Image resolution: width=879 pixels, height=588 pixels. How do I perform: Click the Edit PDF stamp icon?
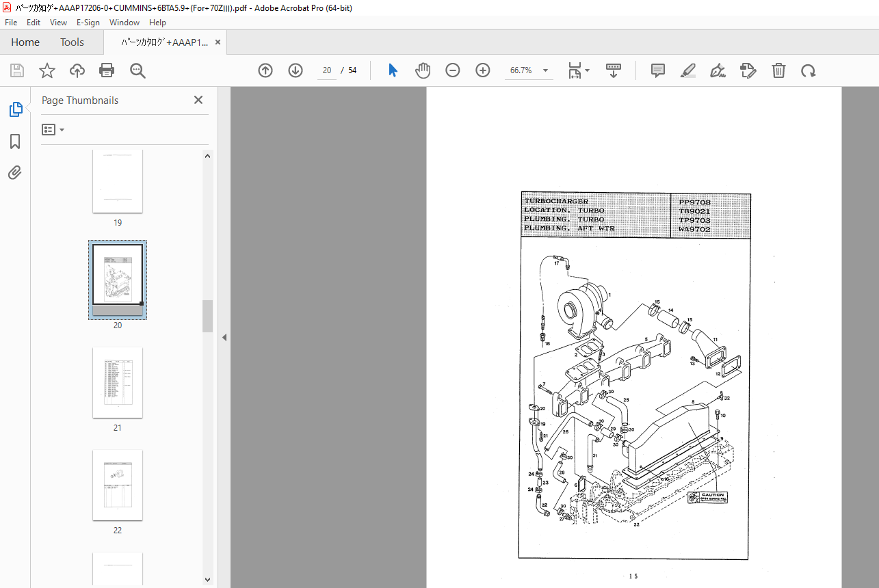[748, 70]
